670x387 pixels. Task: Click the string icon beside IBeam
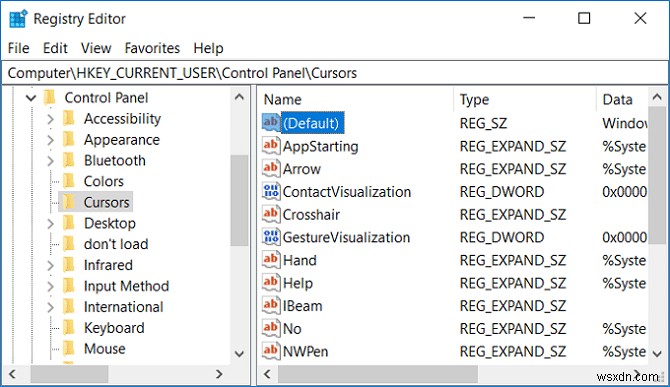(271, 305)
